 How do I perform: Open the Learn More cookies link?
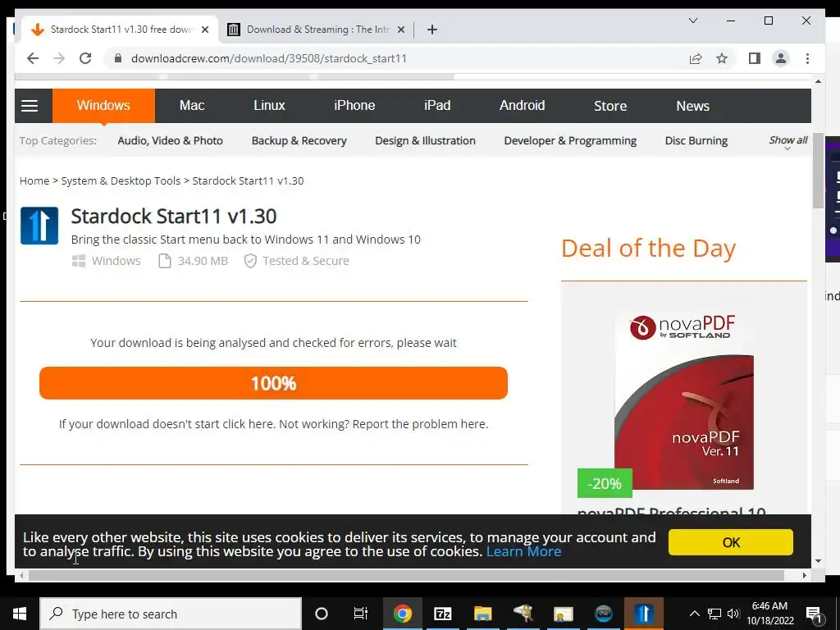coord(523,552)
